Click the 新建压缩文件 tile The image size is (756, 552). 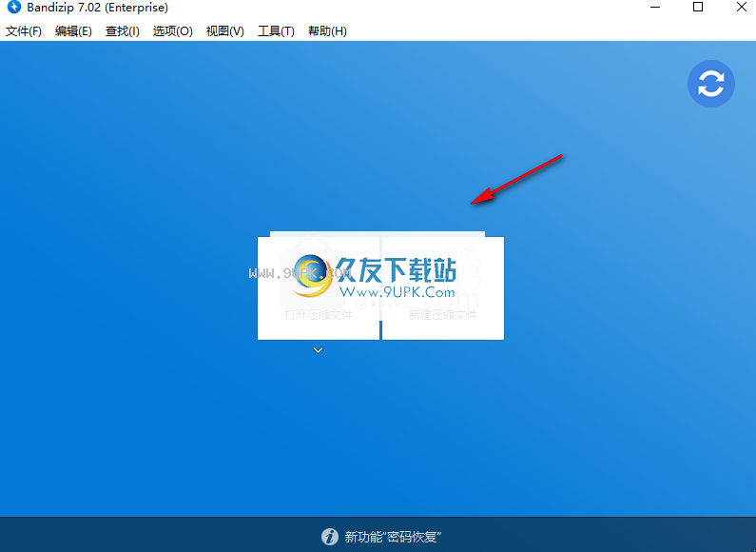(x=443, y=288)
